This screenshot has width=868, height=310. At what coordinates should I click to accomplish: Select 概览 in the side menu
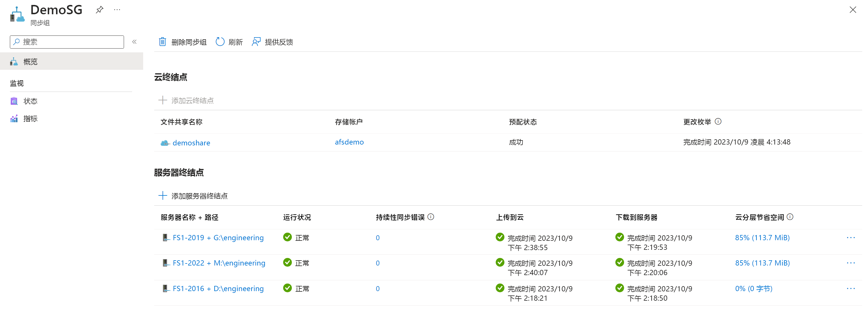click(71, 61)
